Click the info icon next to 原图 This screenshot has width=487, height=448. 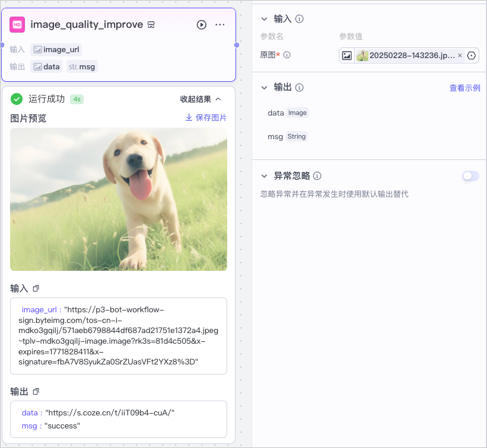tap(287, 55)
